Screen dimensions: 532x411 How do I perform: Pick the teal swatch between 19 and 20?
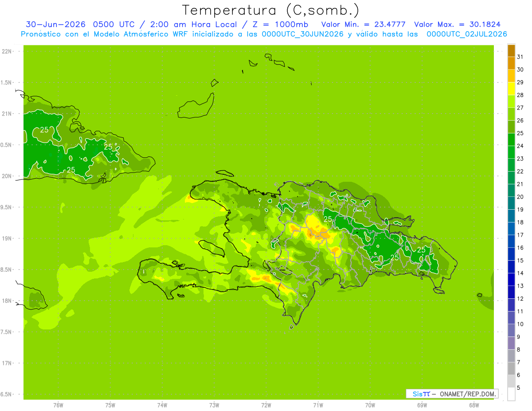[511, 204]
